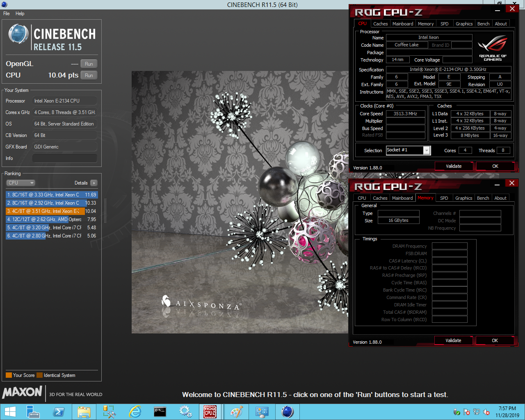Image resolution: width=525 pixels, height=420 pixels.
Task: Click the memory Size 16 GBytes field
Action: 399,221
